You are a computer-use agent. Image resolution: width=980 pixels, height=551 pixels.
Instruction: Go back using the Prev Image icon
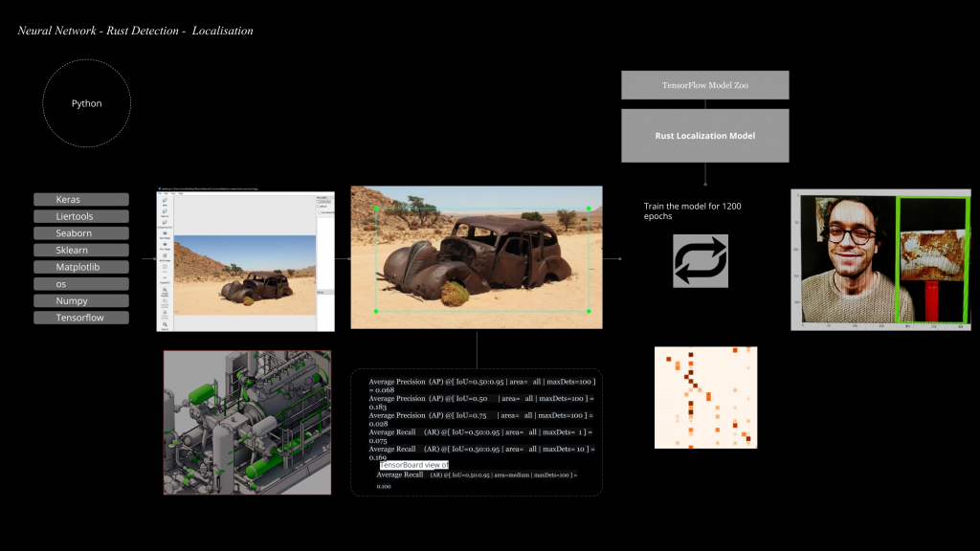point(165,244)
